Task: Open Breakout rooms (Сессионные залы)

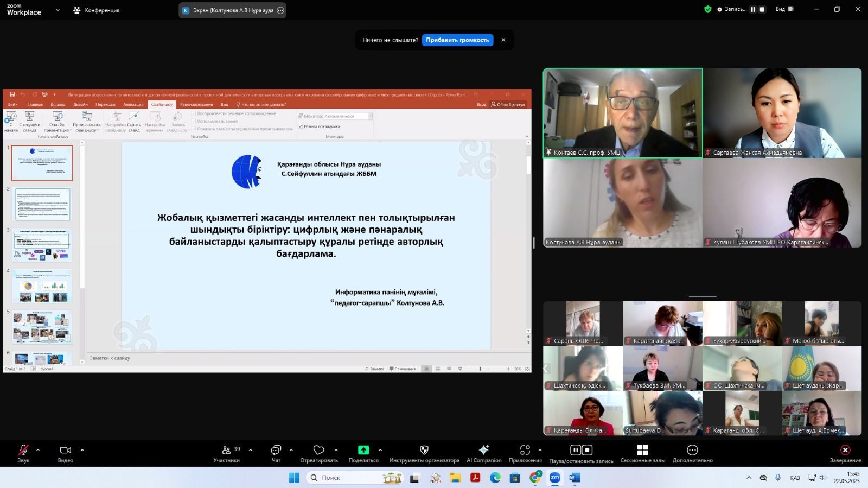Action: pyautogui.click(x=642, y=454)
